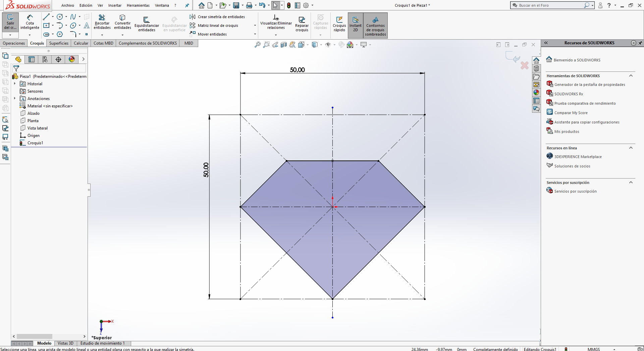Click Zoom to fit icon
The width and height of the screenshot is (644, 351).
tap(258, 45)
